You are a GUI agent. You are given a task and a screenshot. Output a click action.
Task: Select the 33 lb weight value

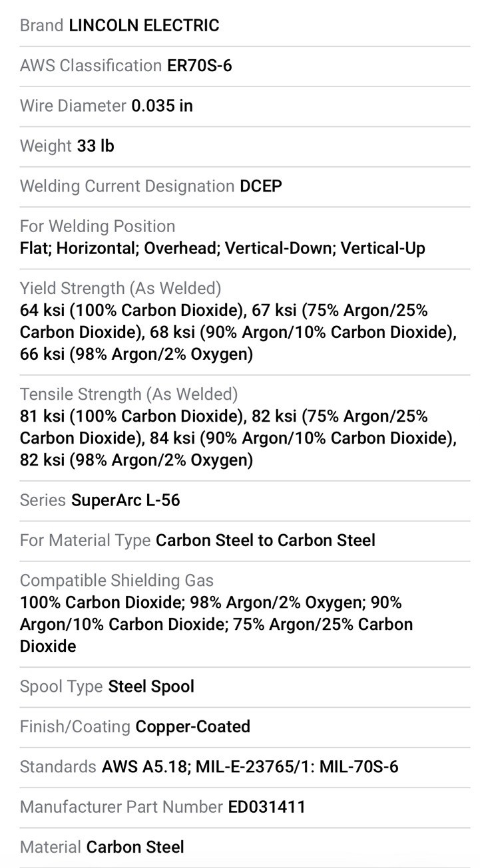pos(96,146)
